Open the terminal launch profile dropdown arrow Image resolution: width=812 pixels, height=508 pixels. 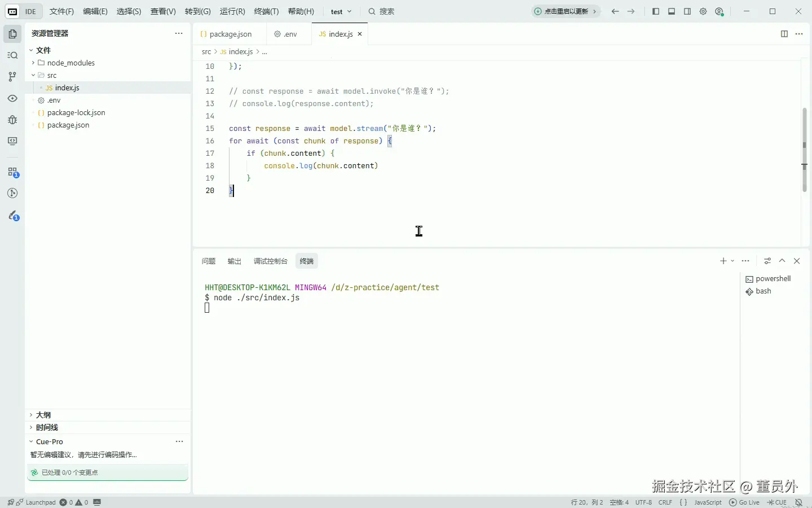732,261
